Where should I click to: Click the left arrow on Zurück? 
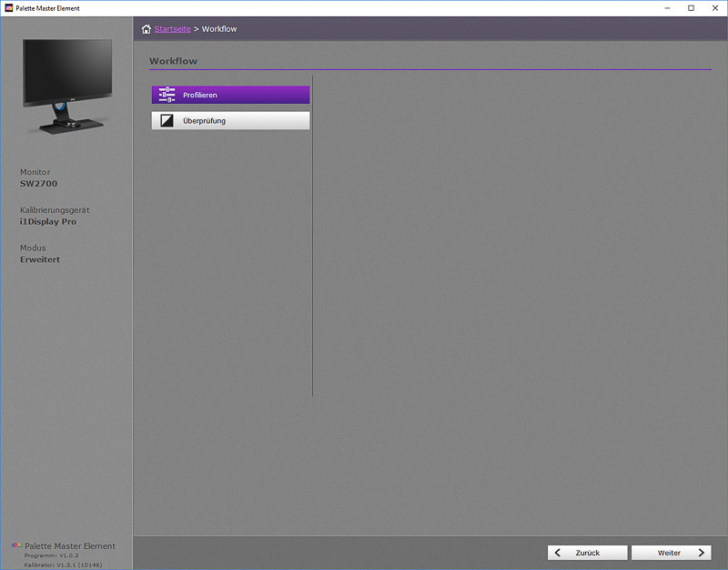(x=558, y=553)
